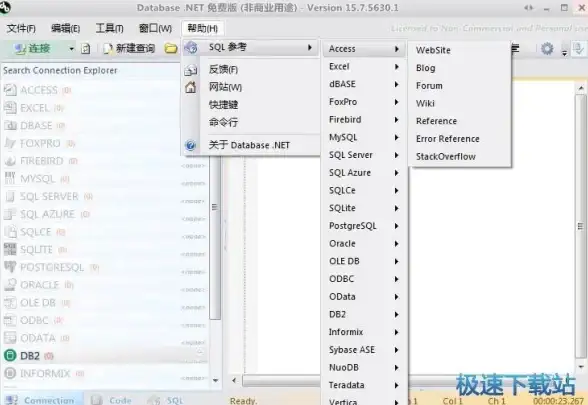Screen dimensions: 588x405
Task: Click the SQL AZURE connection icon
Action: [10, 214]
